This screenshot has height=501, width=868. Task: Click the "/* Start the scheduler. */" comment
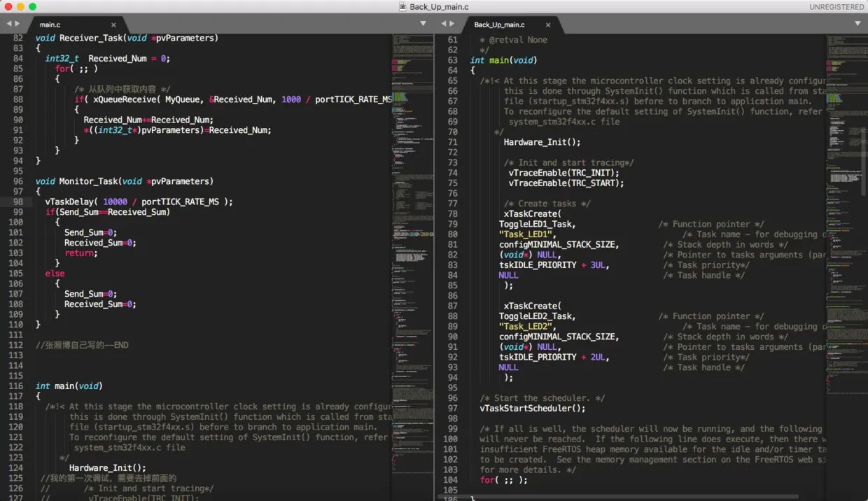click(542, 398)
